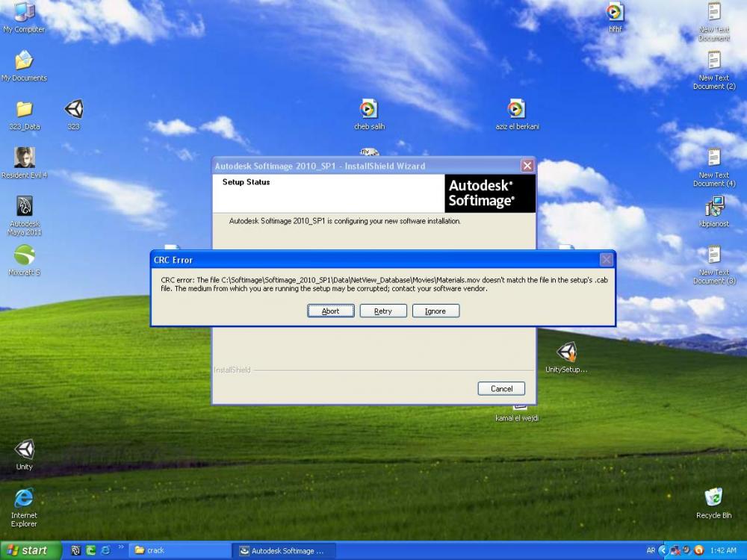Switch to Autodesk Softimage taskbar button
Screen dimensions: 747x560
coord(284,550)
